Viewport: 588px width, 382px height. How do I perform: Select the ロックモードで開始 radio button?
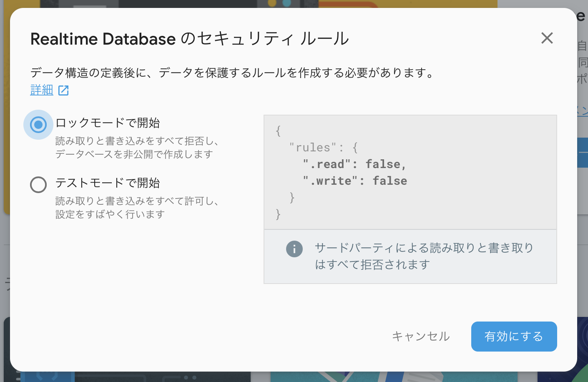38,124
